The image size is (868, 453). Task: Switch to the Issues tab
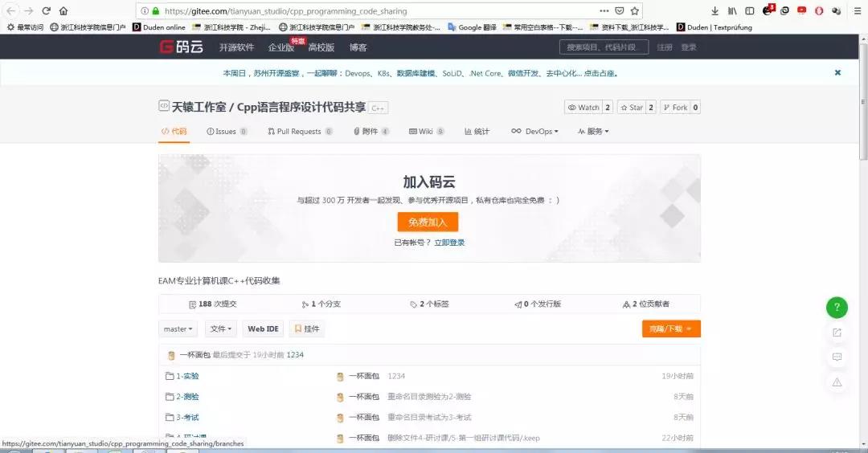point(226,131)
